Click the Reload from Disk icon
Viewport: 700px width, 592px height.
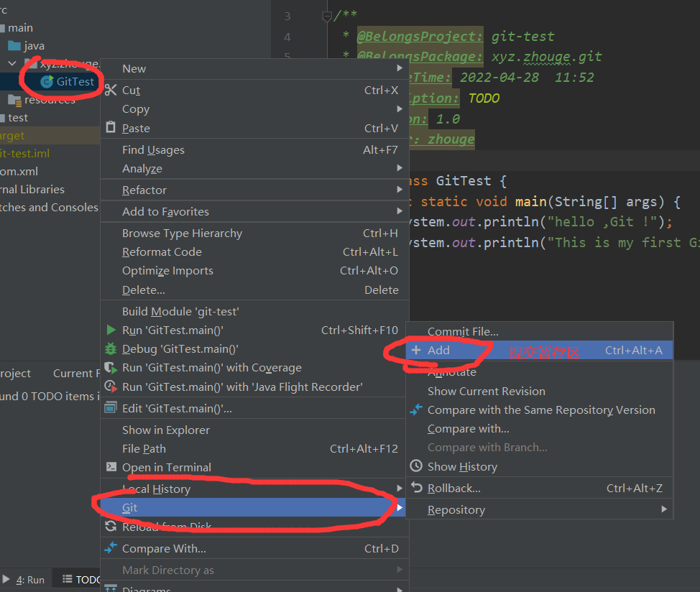coord(111,526)
